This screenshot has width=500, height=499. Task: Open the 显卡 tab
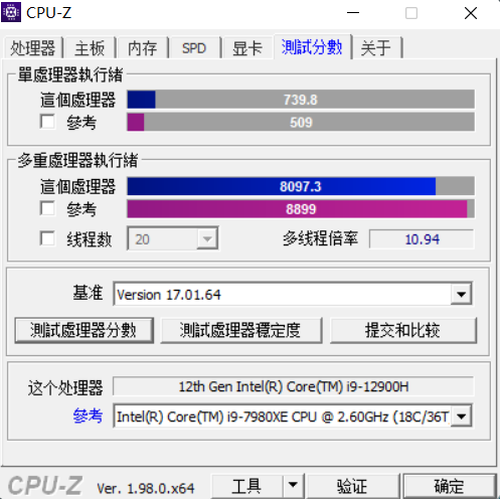pyautogui.click(x=247, y=48)
